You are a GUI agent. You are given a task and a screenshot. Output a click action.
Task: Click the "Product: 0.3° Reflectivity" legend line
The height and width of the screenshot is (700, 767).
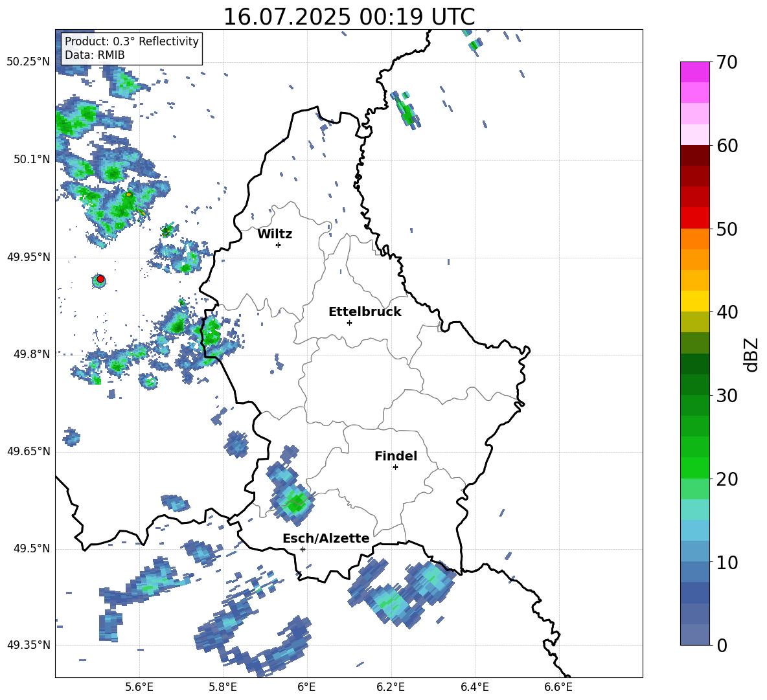tap(132, 41)
